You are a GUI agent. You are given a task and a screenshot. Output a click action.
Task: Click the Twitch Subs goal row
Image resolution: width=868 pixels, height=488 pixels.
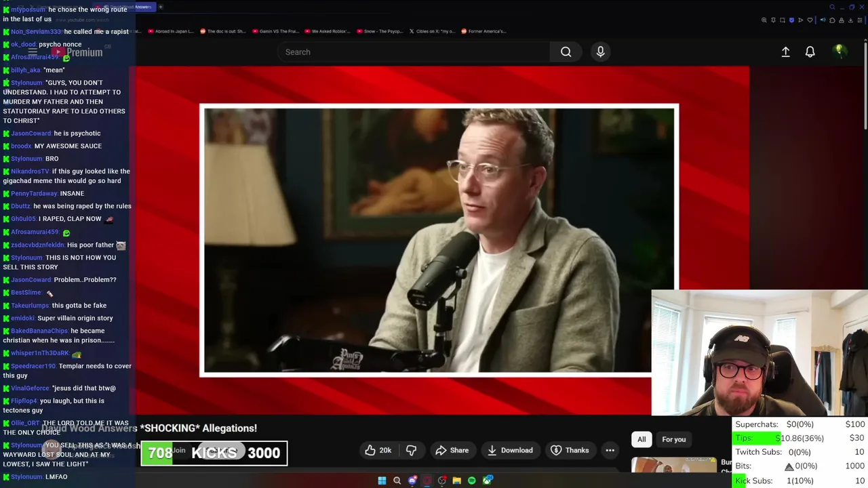[800, 452]
